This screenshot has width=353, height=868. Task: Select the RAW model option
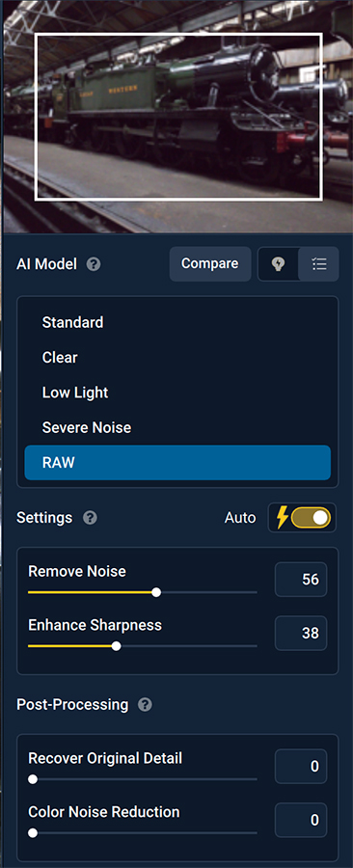pyautogui.click(x=177, y=463)
